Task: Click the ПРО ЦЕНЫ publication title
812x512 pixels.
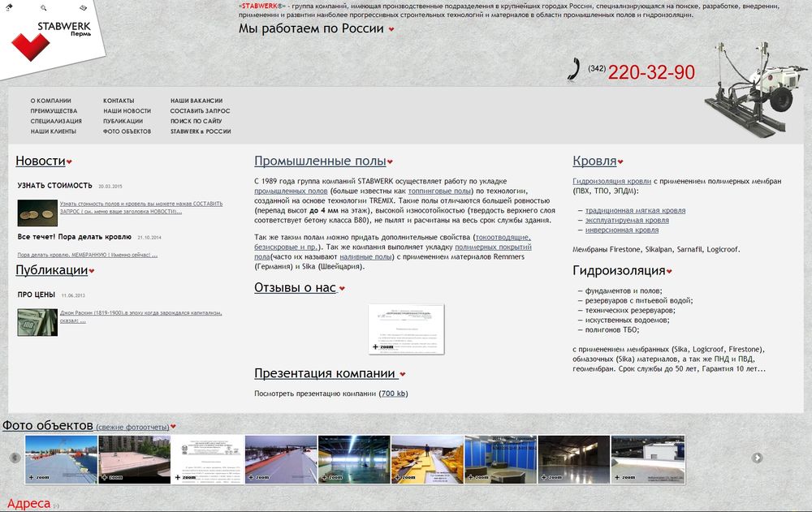Action: tap(37, 295)
